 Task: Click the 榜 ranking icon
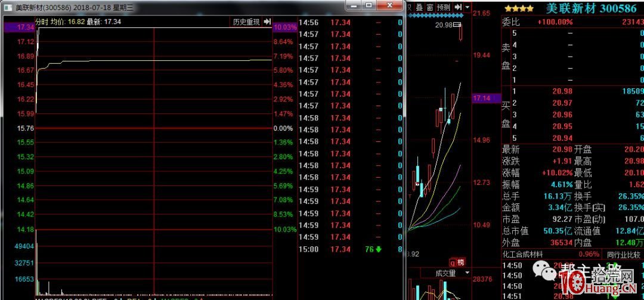click(x=460, y=262)
